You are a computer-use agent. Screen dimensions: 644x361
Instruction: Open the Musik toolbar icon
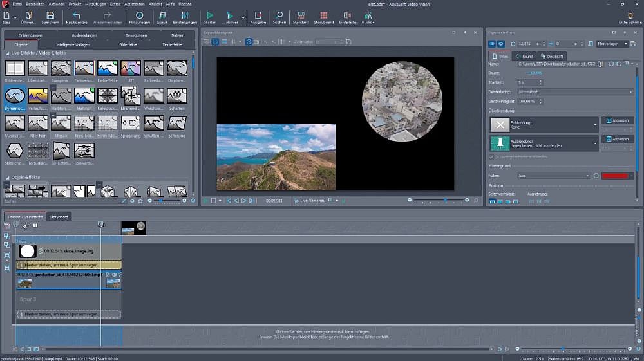(x=162, y=15)
